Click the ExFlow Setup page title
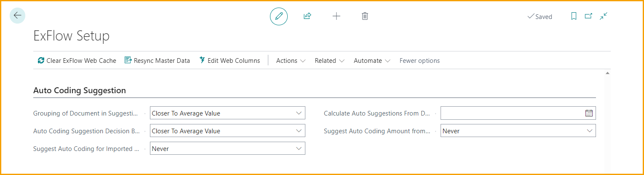Screen dimensions: 644x175 [x=71, y=36]
